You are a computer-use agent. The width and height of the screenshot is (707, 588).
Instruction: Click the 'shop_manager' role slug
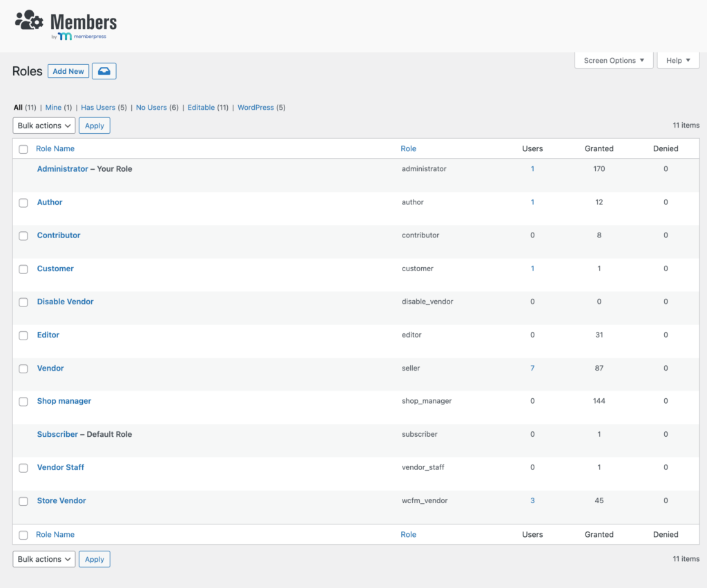(427, 401)
